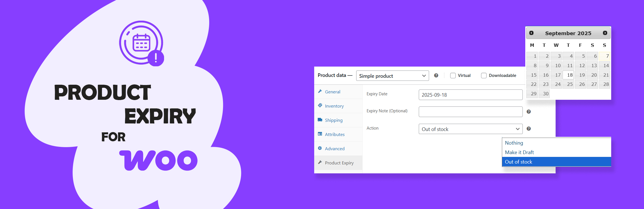The height and width of the screenshot is (209, 644).
Task: Pick September 5 in the datepicker
Action: pos(580,56)
